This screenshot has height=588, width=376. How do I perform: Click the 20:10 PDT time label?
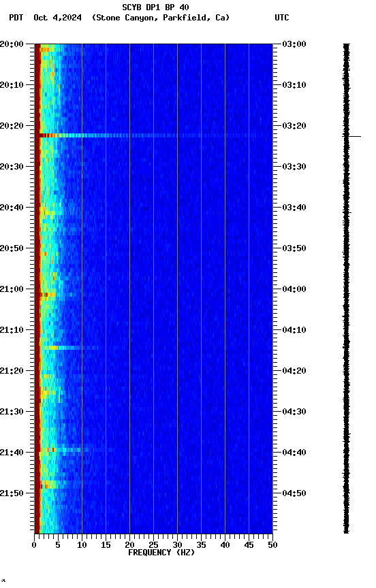pyautogui.click(x=12, y=85)
